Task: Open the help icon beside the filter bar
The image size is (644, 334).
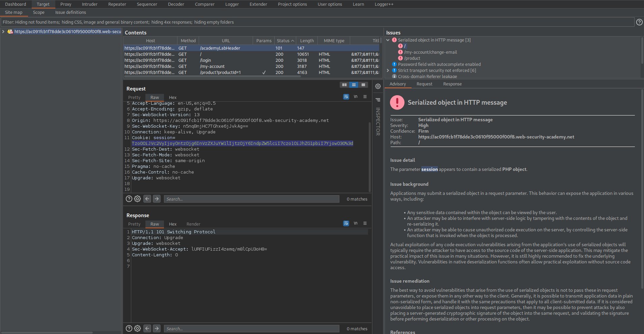Action: pyautogui.click(x=639, y=22)
